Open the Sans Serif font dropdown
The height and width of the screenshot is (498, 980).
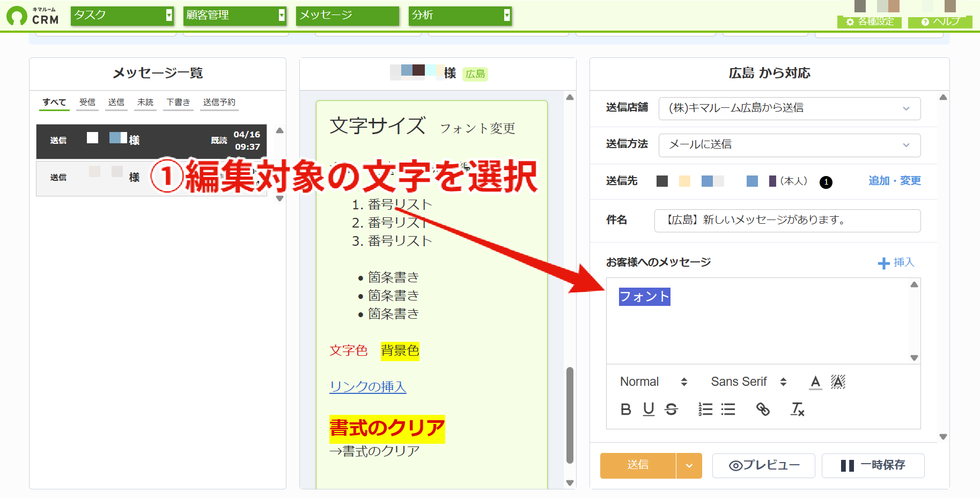click(749, 382)
